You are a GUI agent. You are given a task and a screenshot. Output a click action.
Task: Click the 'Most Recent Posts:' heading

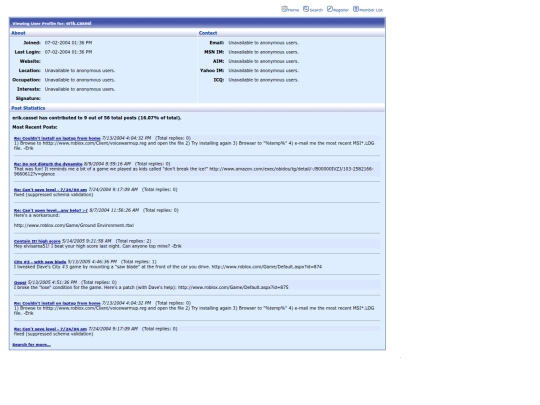tap(35, 127)
